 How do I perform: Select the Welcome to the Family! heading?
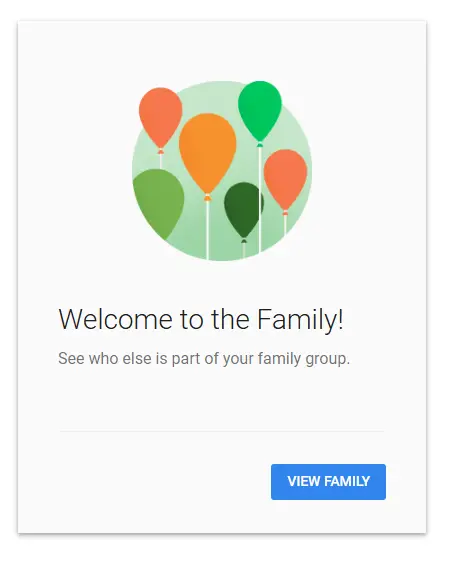point(201,319)
